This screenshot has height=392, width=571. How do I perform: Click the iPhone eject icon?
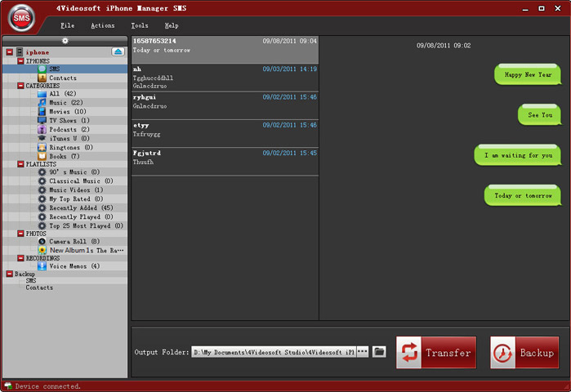[x=118, y=52]
